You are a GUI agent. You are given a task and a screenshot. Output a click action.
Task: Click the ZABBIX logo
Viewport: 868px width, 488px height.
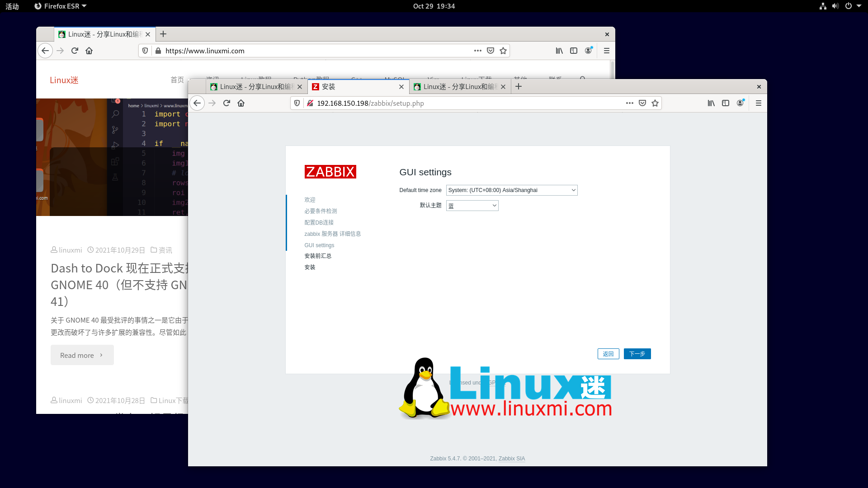(330, 172)
